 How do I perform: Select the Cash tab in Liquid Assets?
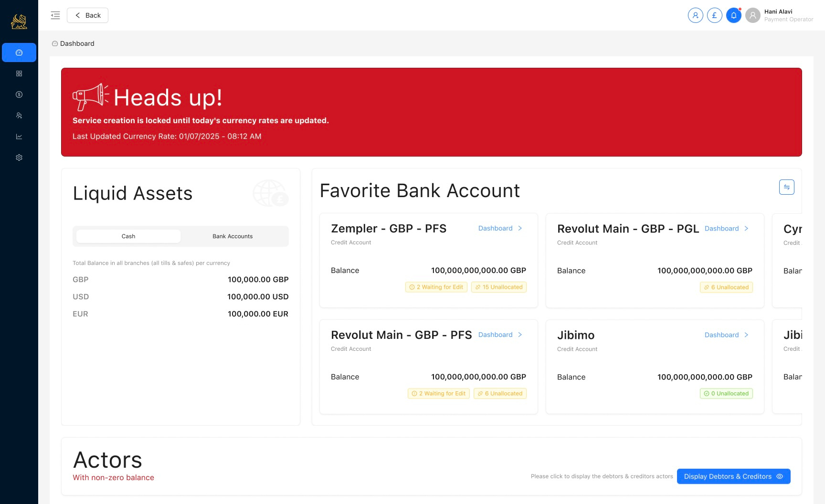coord(128,236)
